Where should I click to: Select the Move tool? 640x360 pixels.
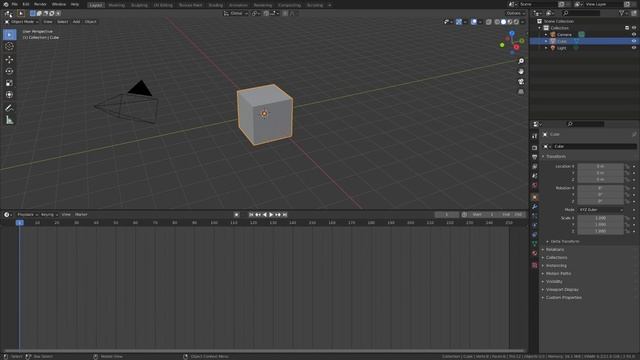click(x=9, y=60)
